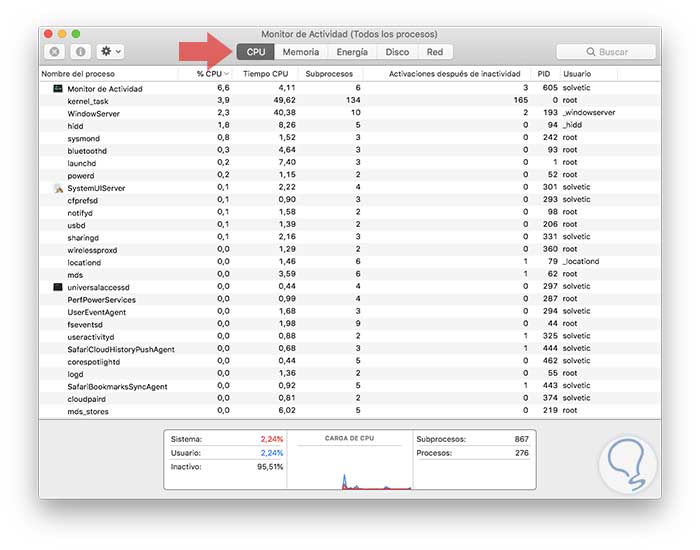Click the quit process (X) toolbar icon
700x550 pixels.
click(x=55, y=52)
